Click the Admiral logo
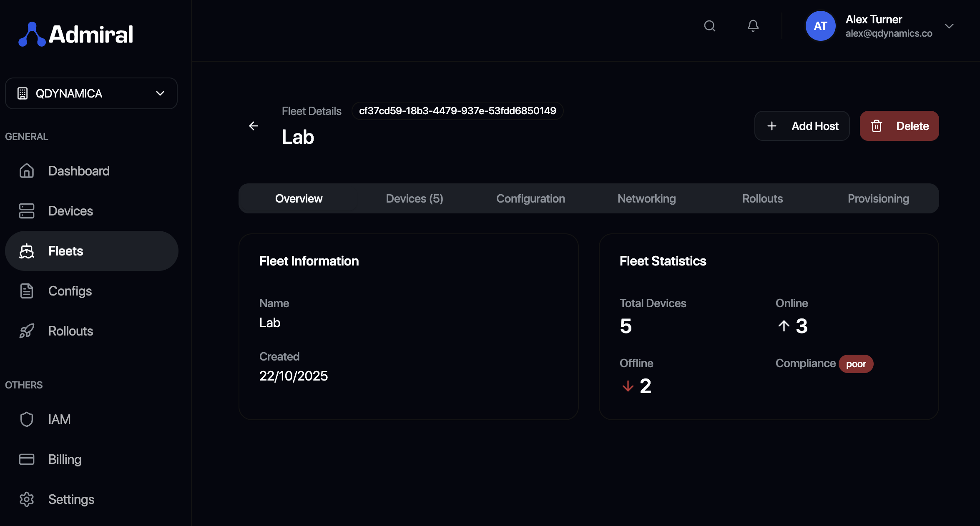The width and height of the screenshot is (980, 526). coord(75,33)
